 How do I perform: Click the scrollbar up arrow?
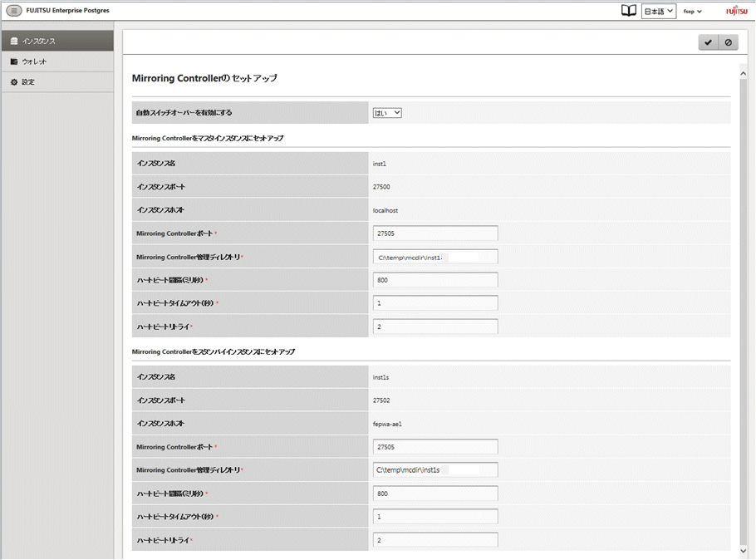pyautogui.click(x=743, y=74)
